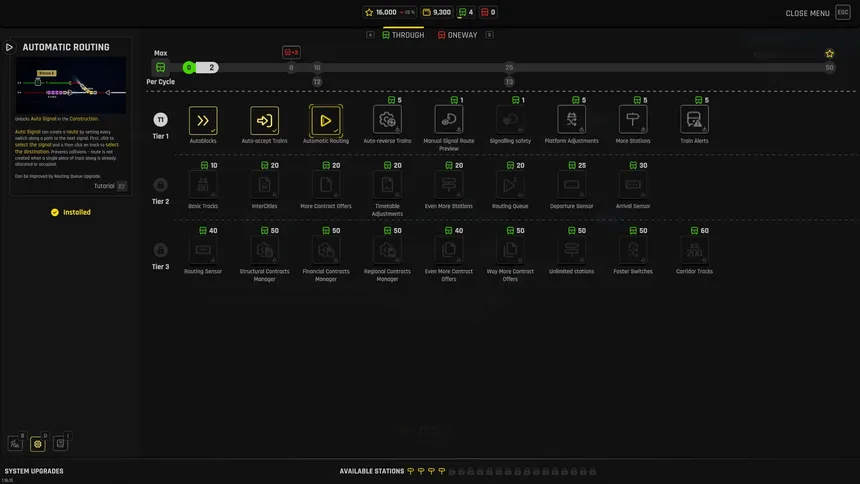Viewport: 860px width, 484px height.
Task: Select the Structural Contracts Manager upgrade
Action: coord(264,250)
